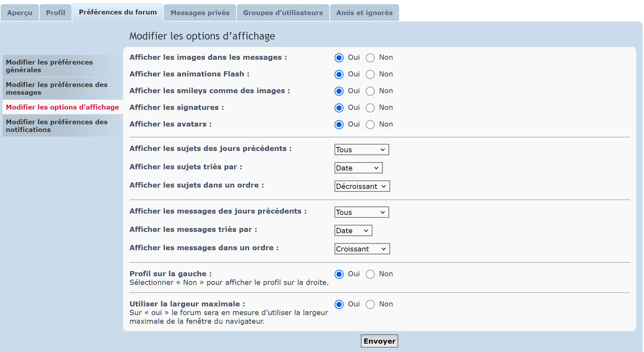Submit the form with Envoyer
The height and width of the screenshot is (352, 644).
click(x=379, y=341)
